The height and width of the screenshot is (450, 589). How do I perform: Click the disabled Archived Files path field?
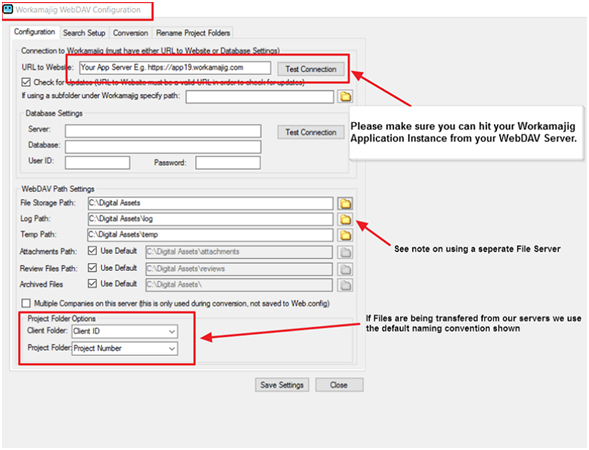click(x=239, y=285)
